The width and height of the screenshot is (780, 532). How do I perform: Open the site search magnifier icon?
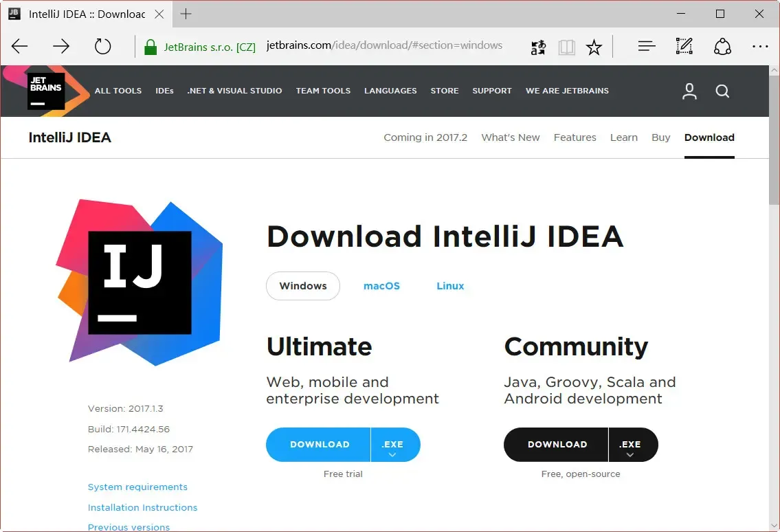[722, 91]
